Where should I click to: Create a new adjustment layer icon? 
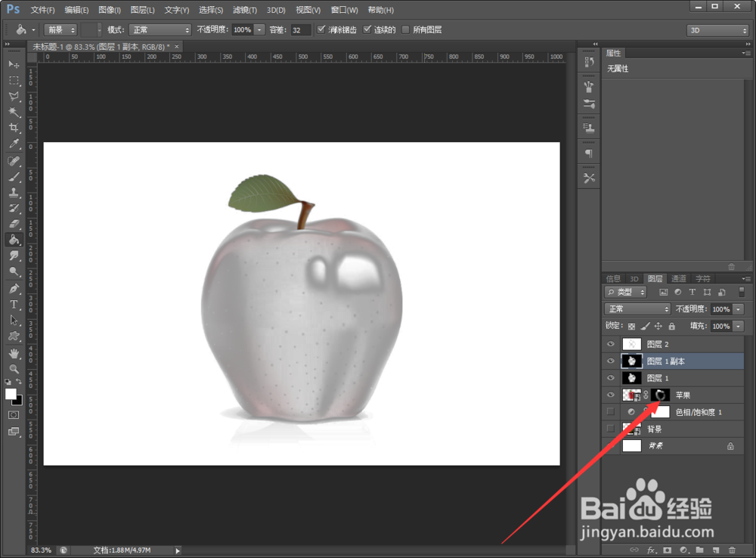(x=683, y=550)
